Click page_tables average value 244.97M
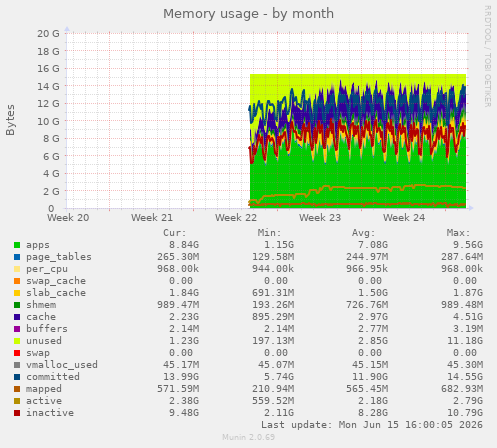 367,257
